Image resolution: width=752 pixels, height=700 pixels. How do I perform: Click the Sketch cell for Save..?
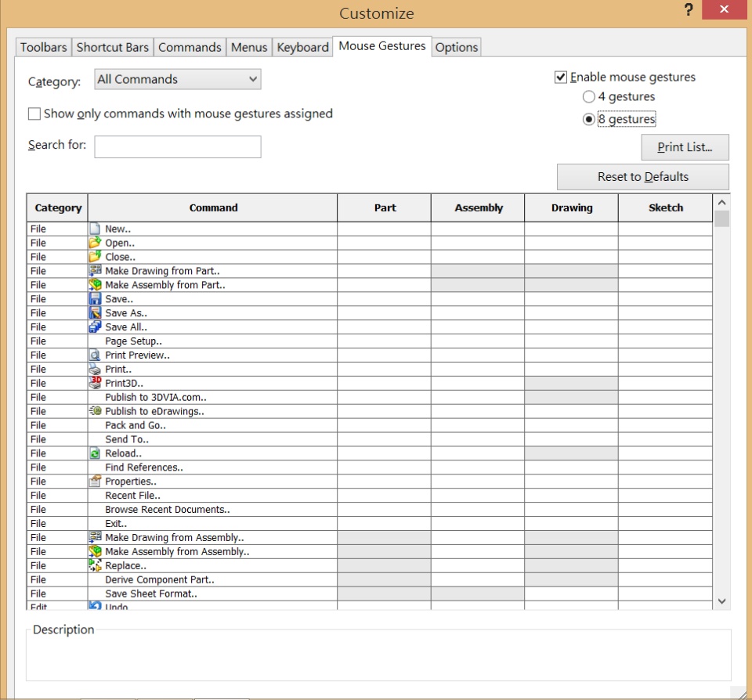pyautogui.click(x=666, y=298)
